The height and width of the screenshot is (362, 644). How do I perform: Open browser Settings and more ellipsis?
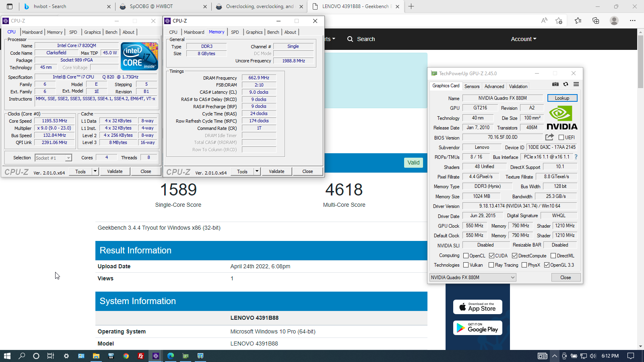pos(633,21)
